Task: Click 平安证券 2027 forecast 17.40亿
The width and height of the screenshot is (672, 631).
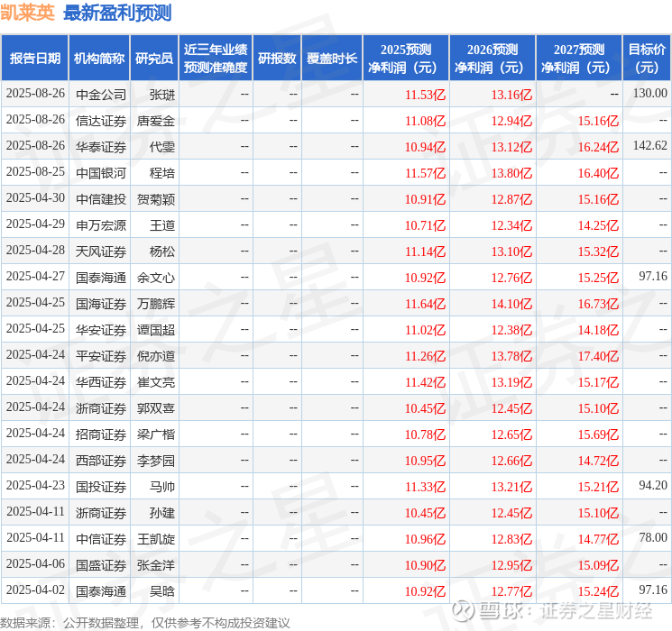Action: pos(598,356)
